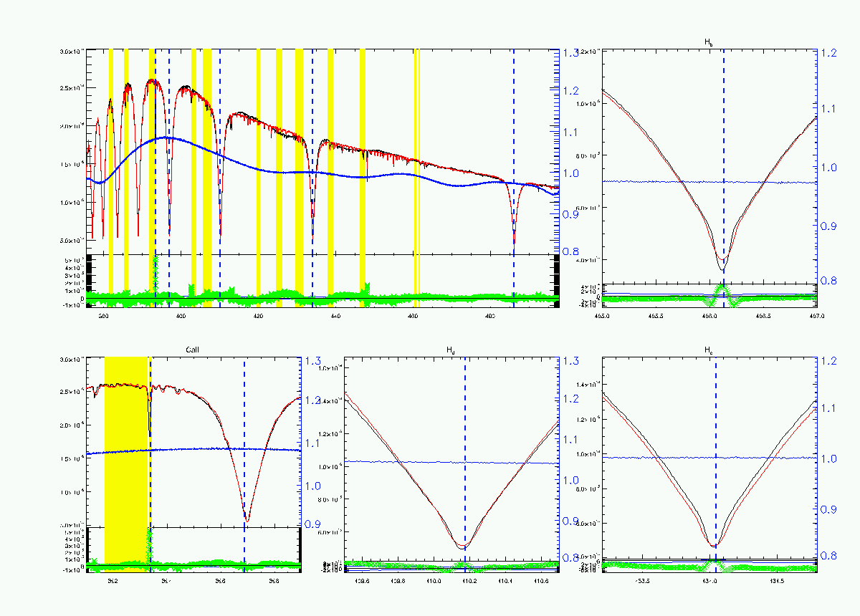Viewport: 860px width, 616px height.
Task: Click the blue 0.9 label on the CaII plot
Action: [313, 524]
